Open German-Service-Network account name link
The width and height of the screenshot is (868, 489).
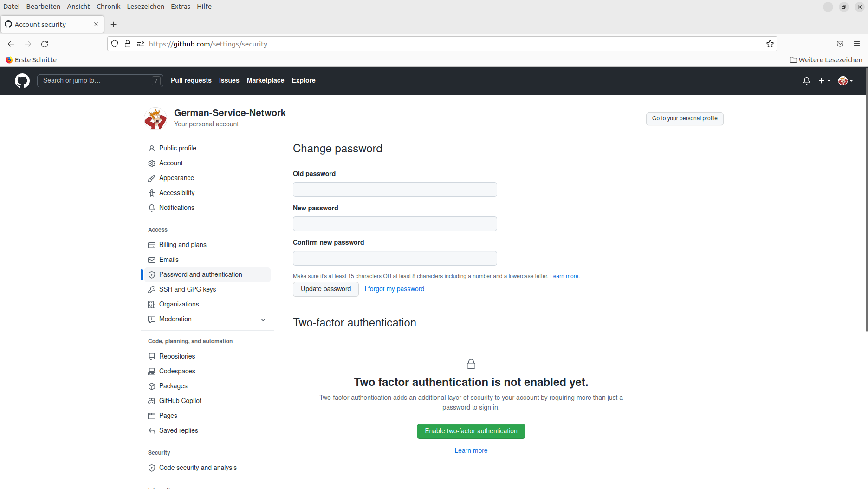[230, 113]
